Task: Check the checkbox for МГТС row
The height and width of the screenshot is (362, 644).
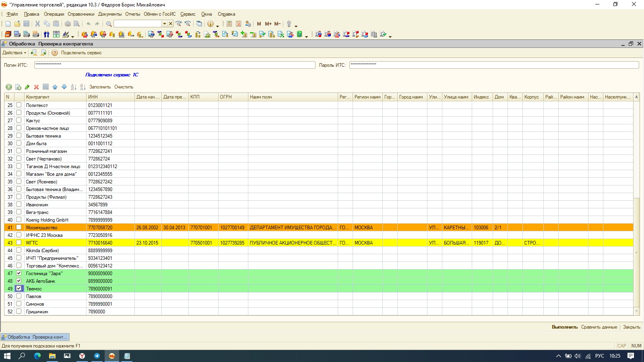Action: pos(19,243)
